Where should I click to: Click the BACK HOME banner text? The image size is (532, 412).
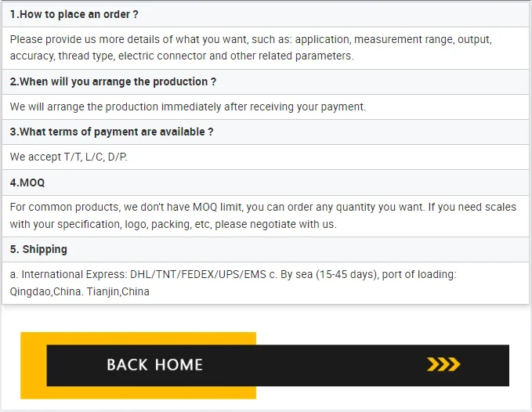[154, 365]
